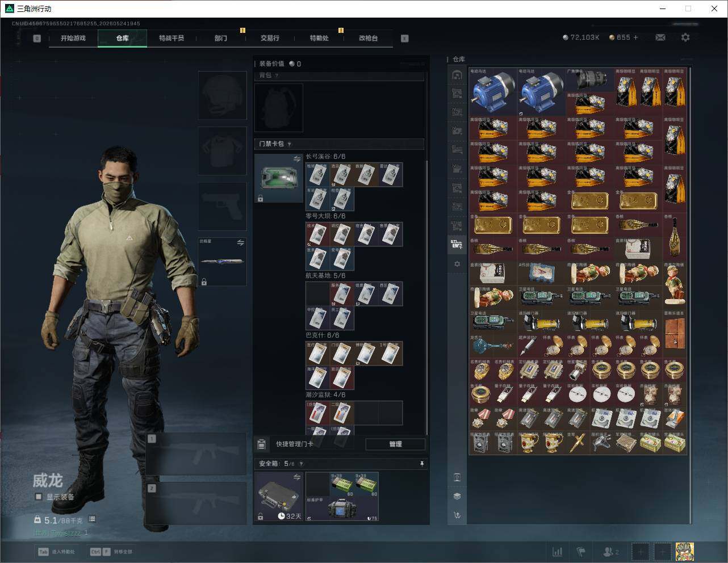Select the empty helmet slot
This screenshot has width=728, height=563.
pyautogui.click(x=222, y=95)
